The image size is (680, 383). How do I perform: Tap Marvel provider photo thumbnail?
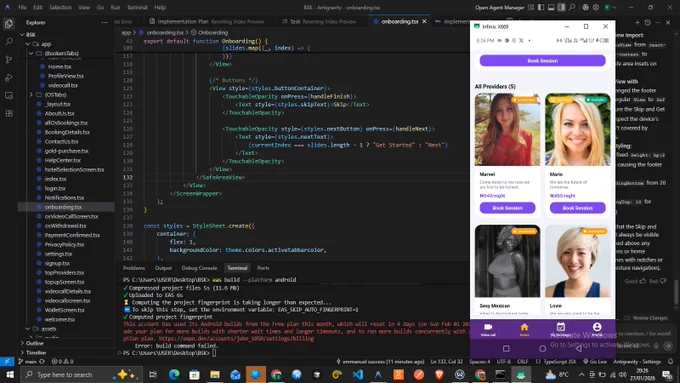coord(507,130)
